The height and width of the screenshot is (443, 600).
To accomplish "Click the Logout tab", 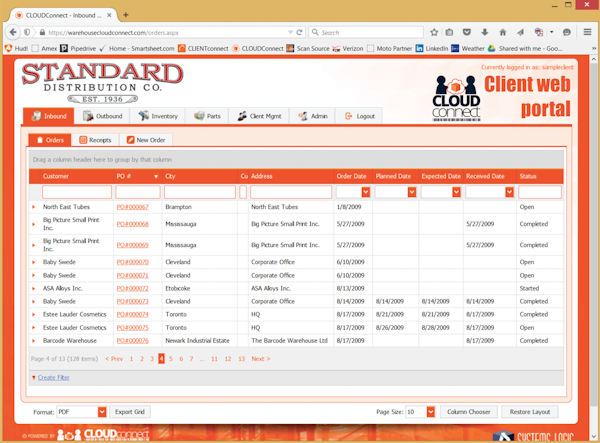I will pyautogui.click(x=359, y=116).
